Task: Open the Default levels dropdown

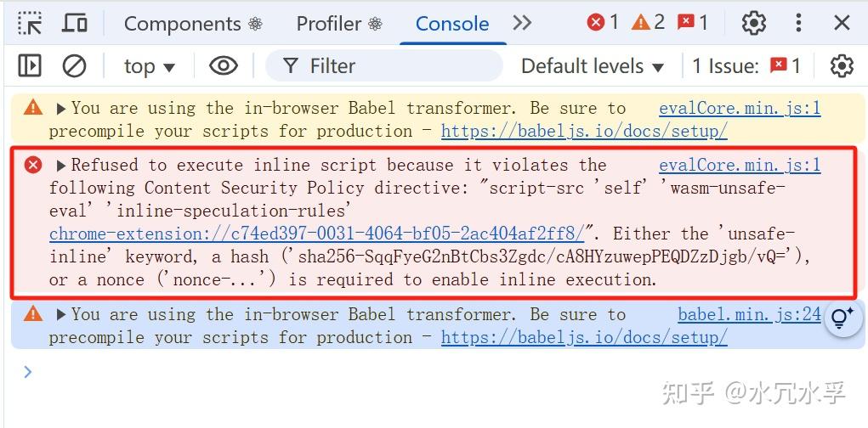Action: [x=593, y=66]
